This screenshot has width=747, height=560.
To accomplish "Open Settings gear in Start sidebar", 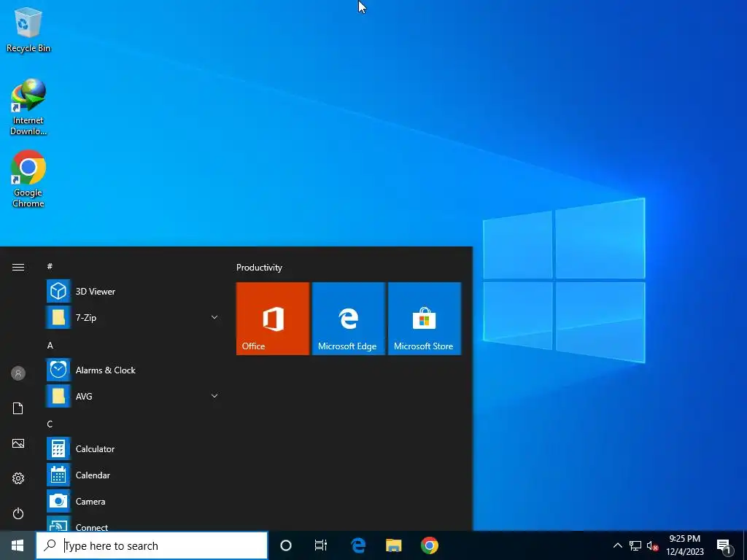I will [x=18, y=478].
